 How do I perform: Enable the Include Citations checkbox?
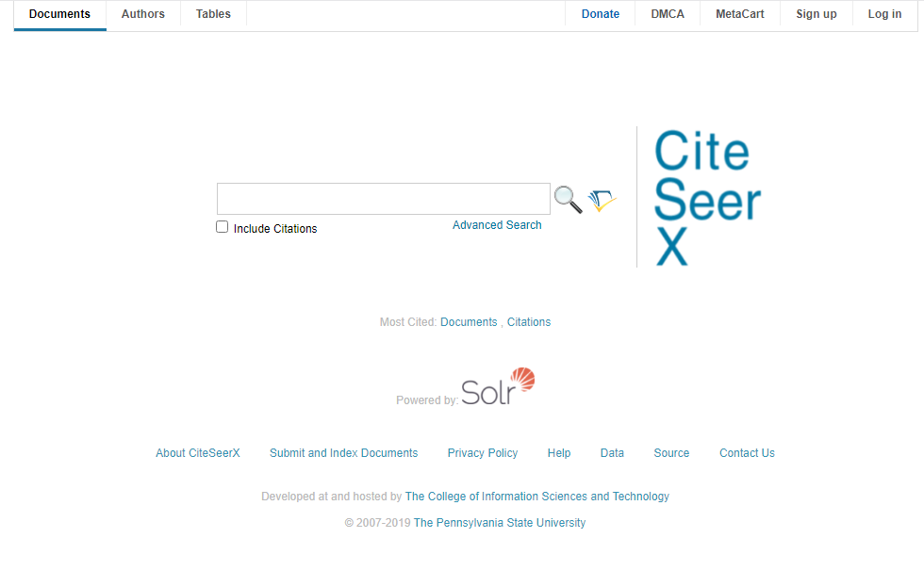(x=223, y=227)
